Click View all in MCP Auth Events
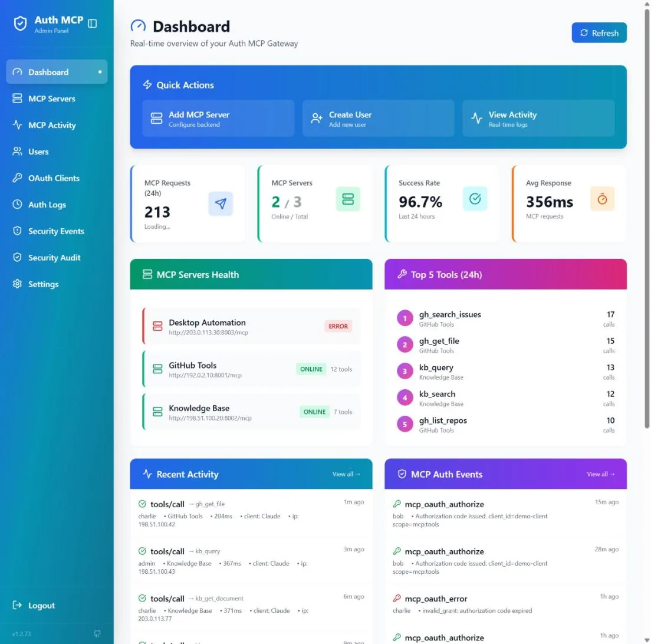The height and width of the screenshot is (644, 651). (x=600, y=474)
